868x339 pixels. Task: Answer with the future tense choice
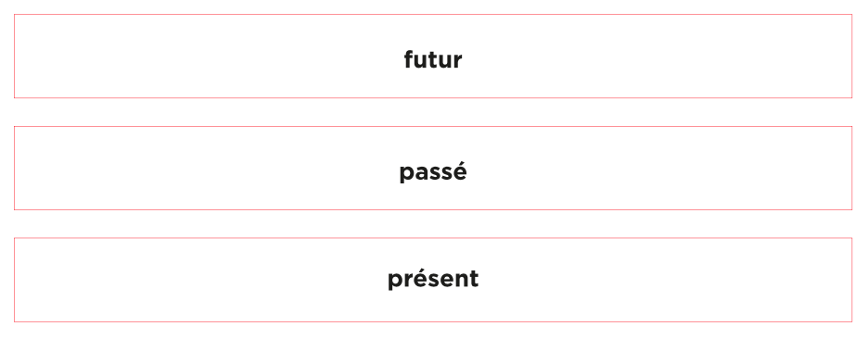pos(433,56)
